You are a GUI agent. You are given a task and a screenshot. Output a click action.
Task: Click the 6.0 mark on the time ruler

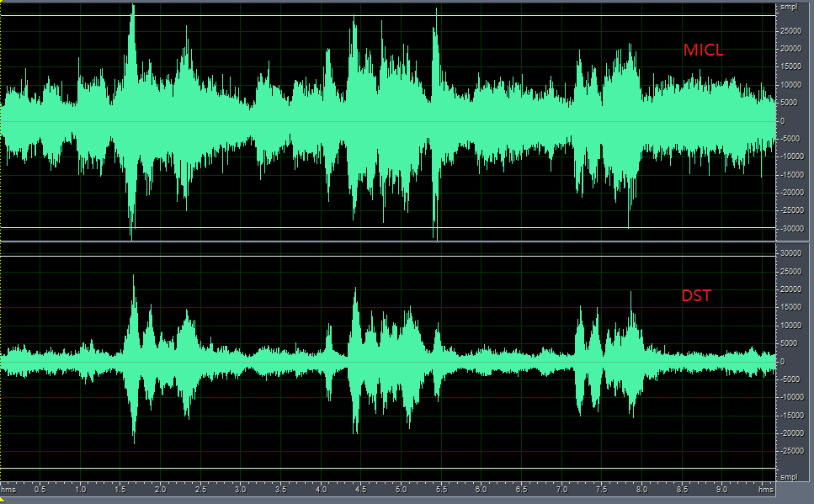(x=481, y=490)
